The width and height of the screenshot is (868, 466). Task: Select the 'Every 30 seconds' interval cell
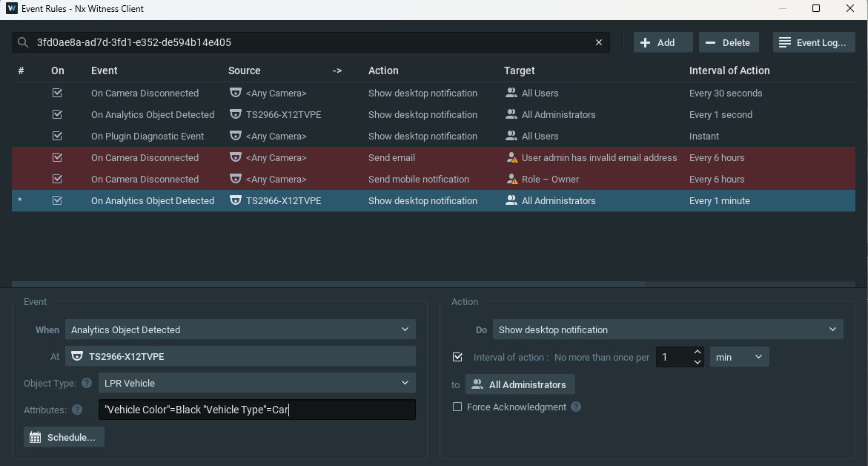pyautogui.click(x=726, y=93)
